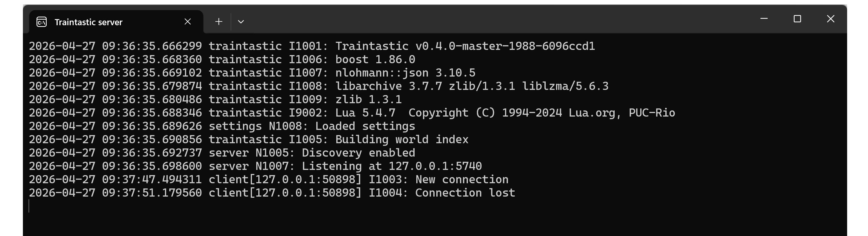868x236 pixels.
Task: Click the Traintastic version log line
Action: pyautogui.click(x=312, y=46)
